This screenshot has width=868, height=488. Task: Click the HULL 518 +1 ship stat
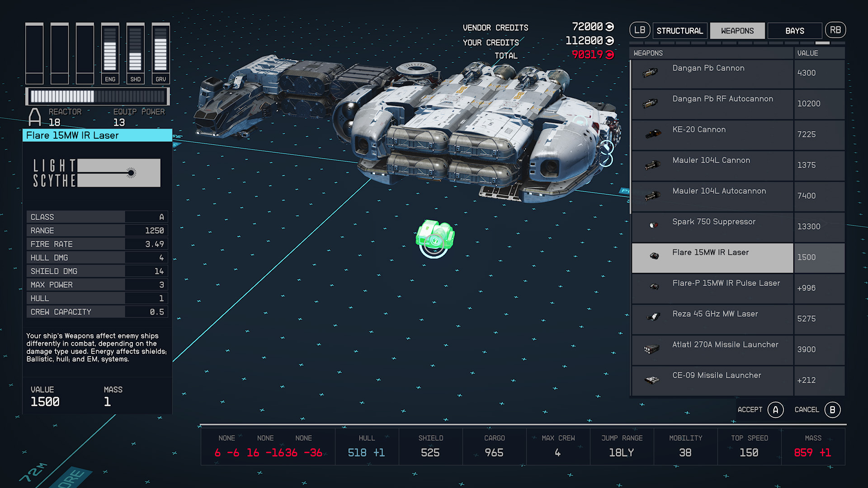click(367, 446)
